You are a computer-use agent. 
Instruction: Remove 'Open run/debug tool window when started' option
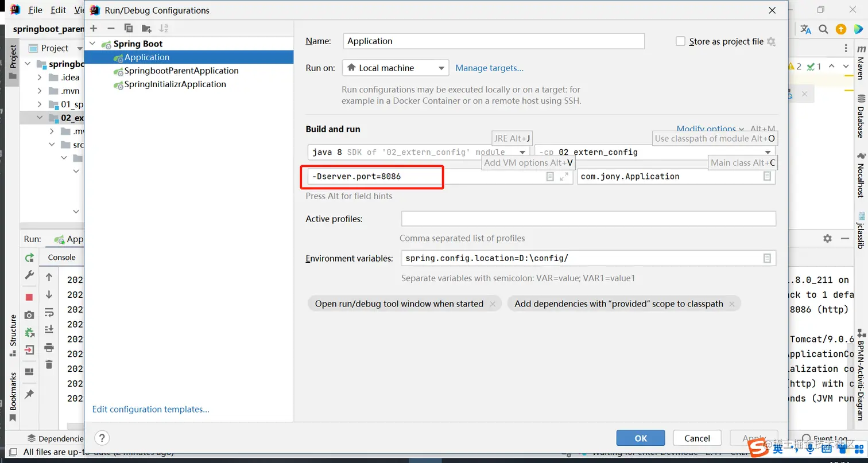coord(493,304)
